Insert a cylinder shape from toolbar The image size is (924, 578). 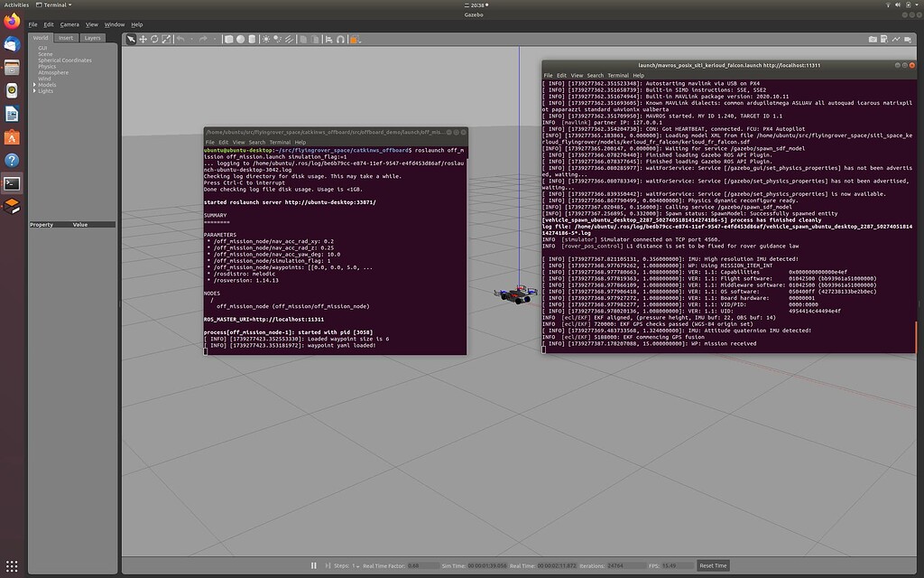(252, 39)
